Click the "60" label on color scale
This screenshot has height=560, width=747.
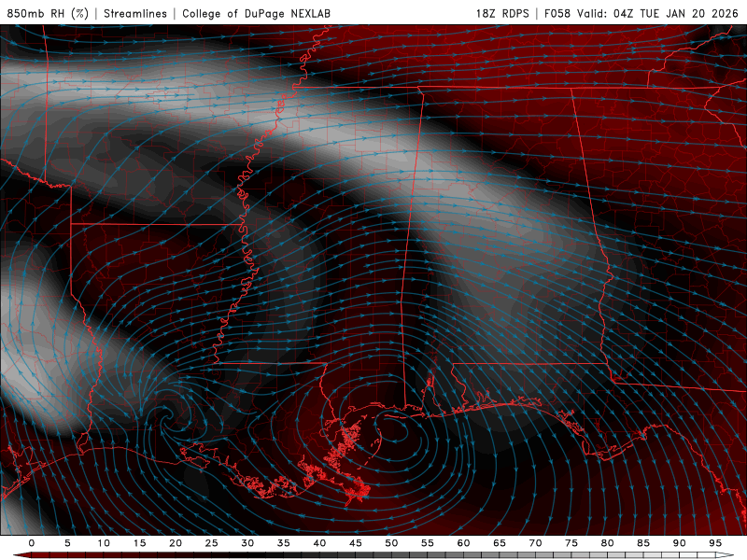pyautogui.click(x=463, y=543)
